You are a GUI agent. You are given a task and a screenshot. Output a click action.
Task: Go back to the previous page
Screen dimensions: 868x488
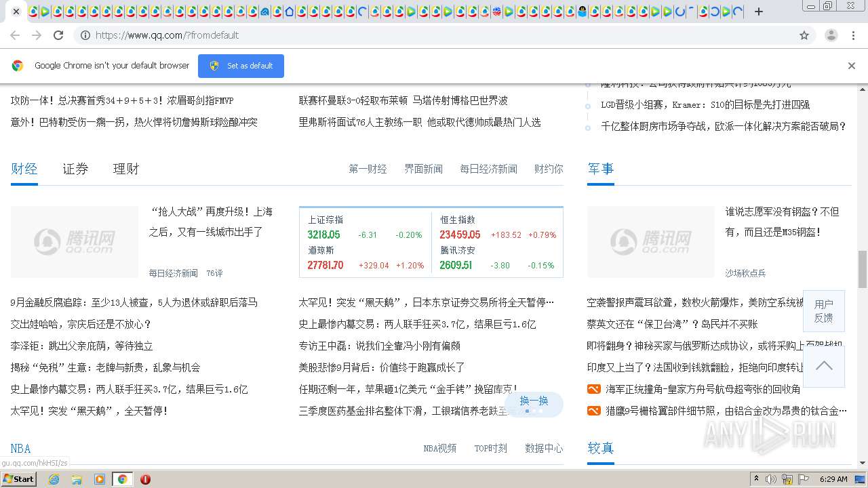[x=15, y=35]
